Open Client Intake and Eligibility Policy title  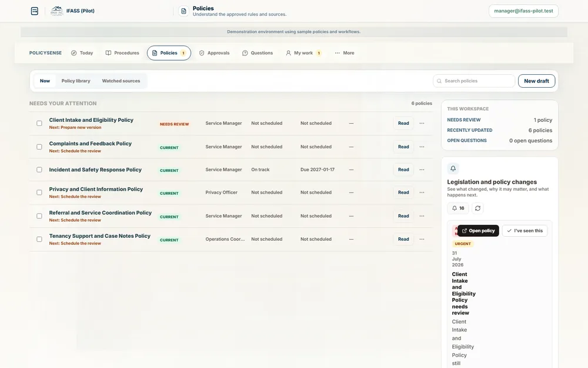pyautogui.click(x=91, y=120)
